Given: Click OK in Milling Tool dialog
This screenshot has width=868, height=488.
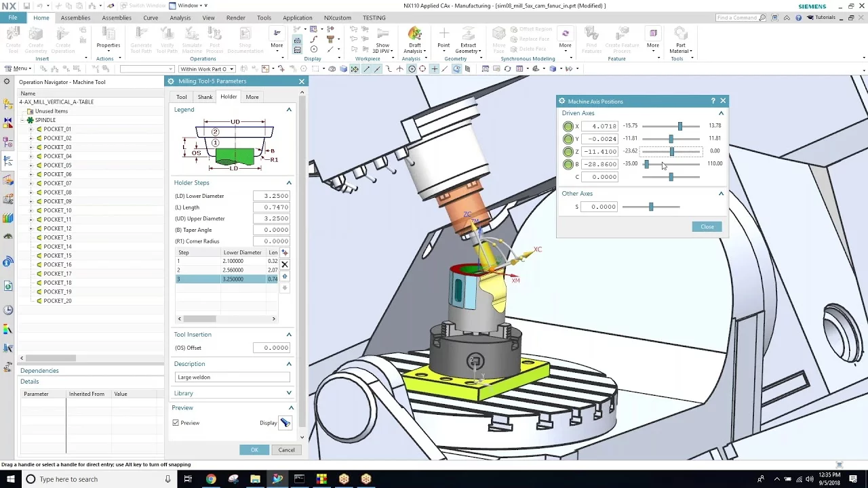Looking at the screenshot, I should pyautogui.click(x=254, y=450).
